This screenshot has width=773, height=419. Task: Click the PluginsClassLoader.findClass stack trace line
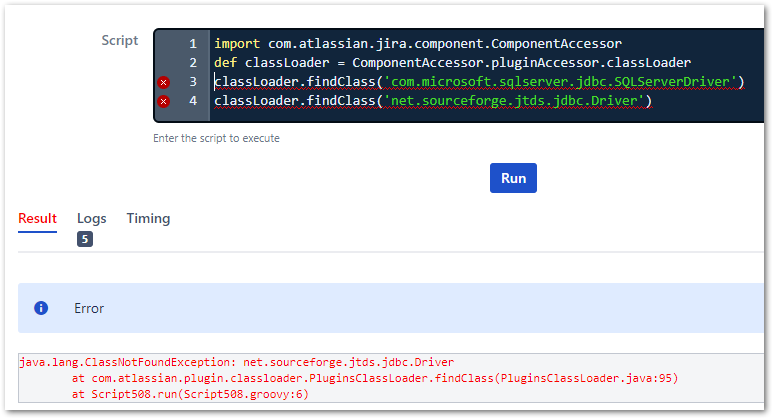pyautogui.click(x=375, y=378)
